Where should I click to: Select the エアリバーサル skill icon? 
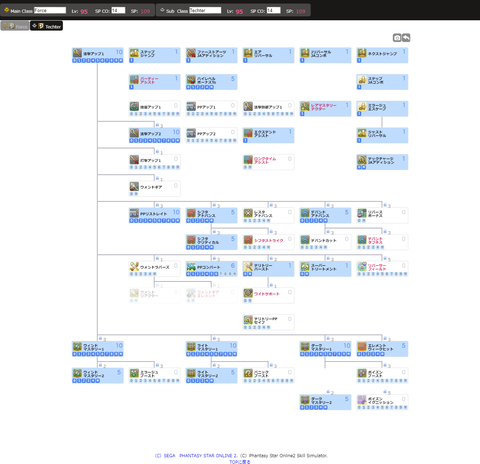(248, 53)
